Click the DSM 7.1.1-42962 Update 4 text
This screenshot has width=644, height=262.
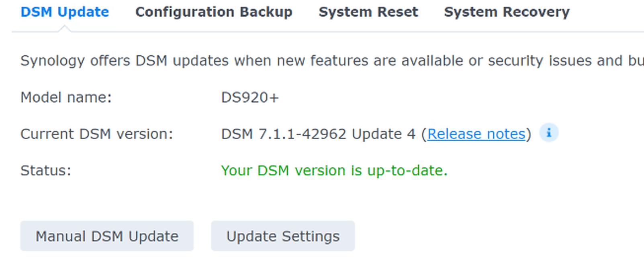pyautogui.click(x=318, y=134)
